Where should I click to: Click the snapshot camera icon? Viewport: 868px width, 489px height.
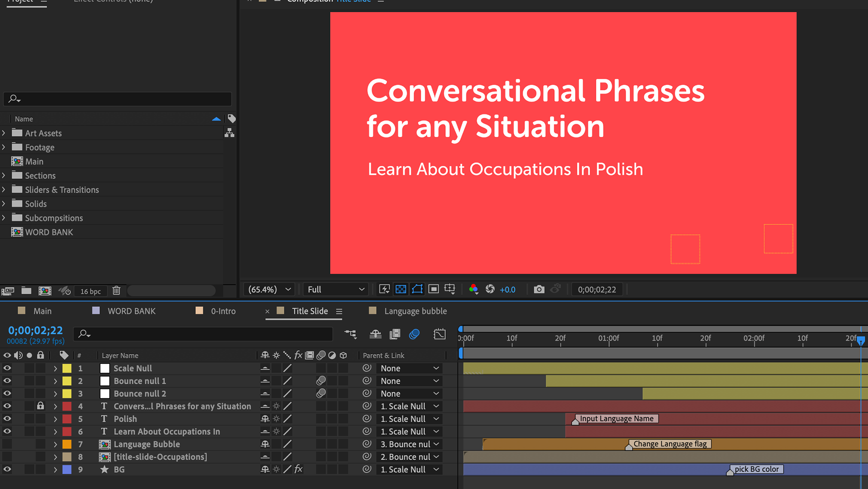click(x=538, y=289)
